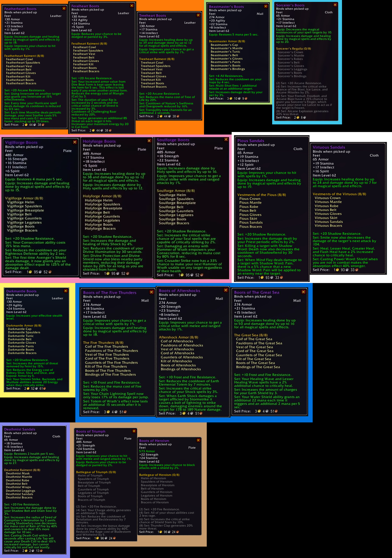
Task: Close the Sorcerer's Boots tooltip
Action: tap(335, 5)
